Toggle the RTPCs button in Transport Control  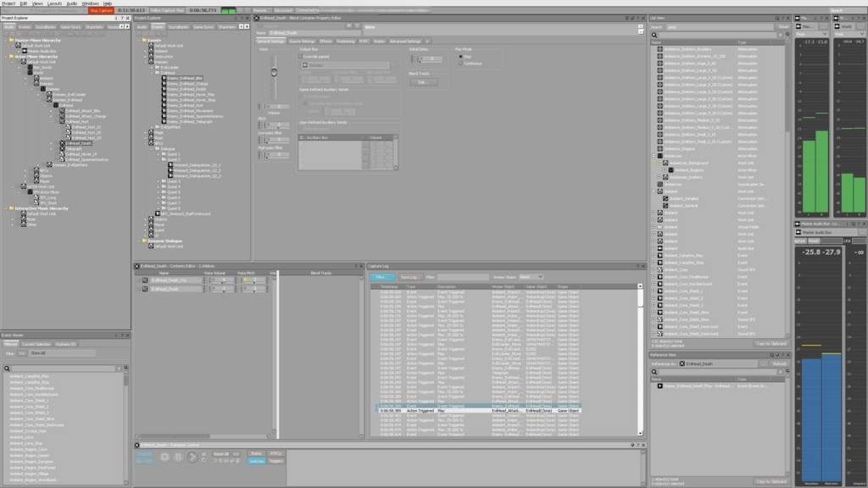point(275,454)
